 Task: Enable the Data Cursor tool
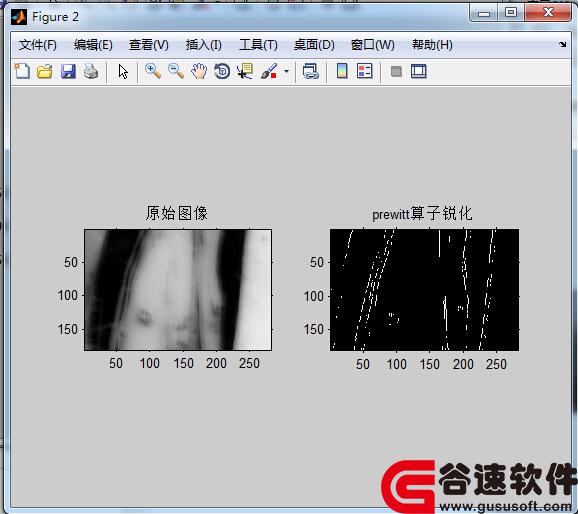click(x=245, y=71)
